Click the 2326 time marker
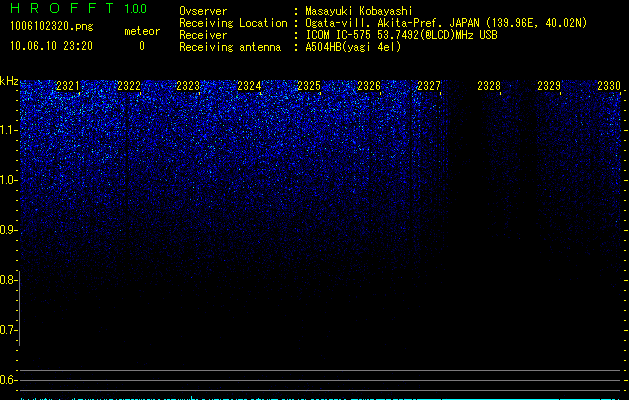 [369, 86]
